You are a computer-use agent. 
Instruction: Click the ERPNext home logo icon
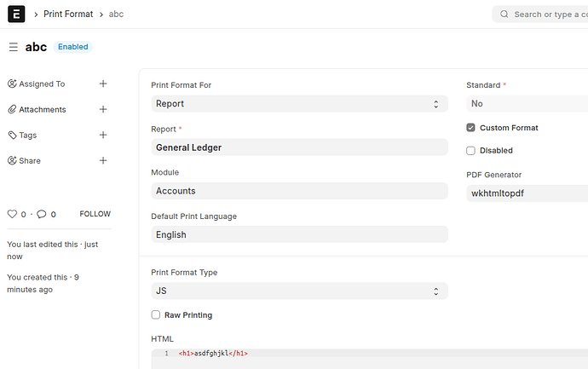[16, 14]
